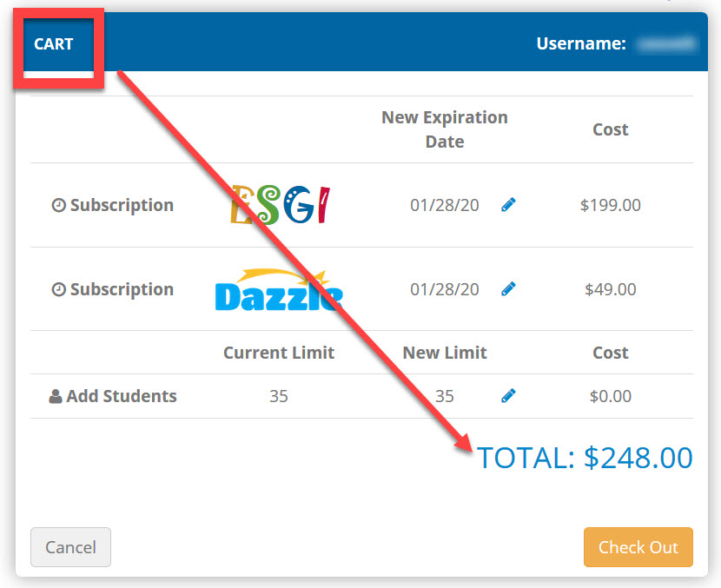Click the Add Students $0.00 cost
Viewport: 721px width, 588px height.
610,396
